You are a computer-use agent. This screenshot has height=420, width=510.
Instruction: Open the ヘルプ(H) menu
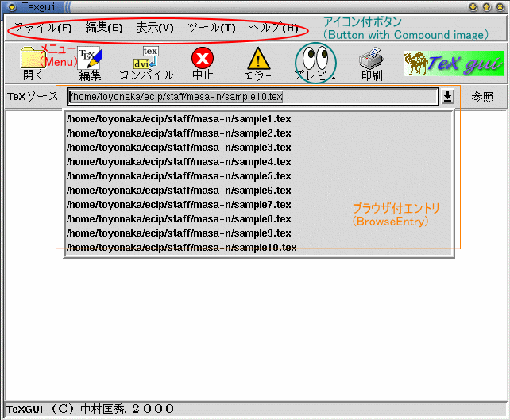[273, 29]
